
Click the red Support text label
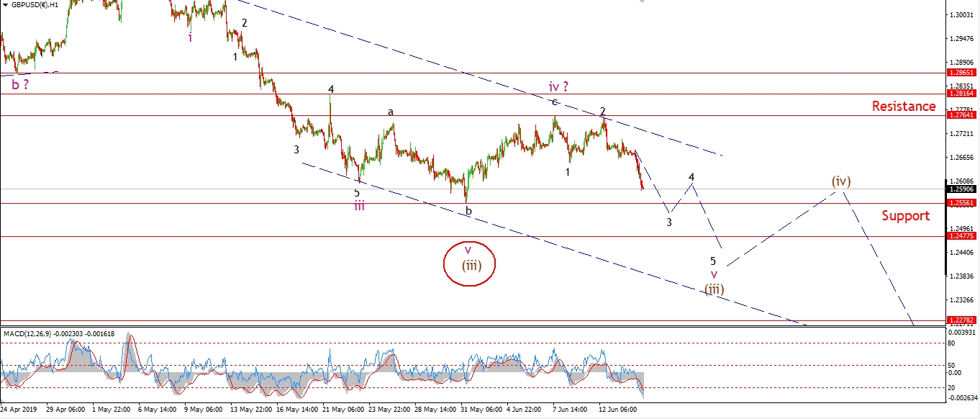coord(905,215)
